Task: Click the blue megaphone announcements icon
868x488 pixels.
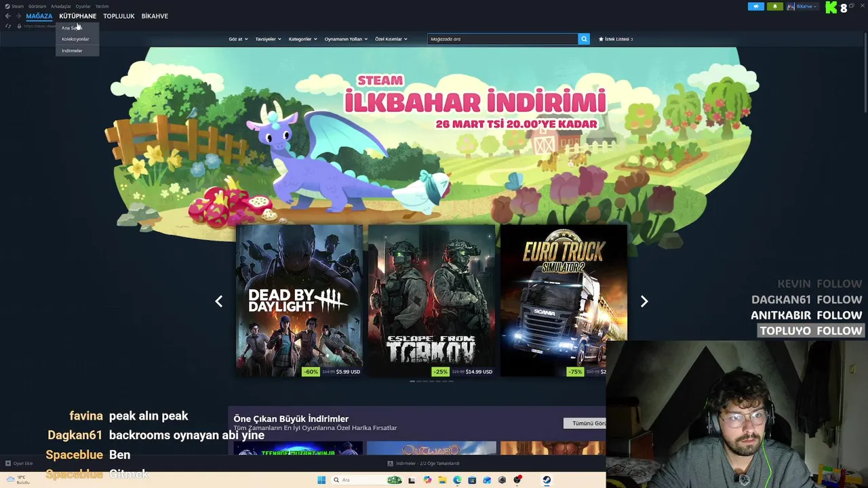Action: pyautogui.click(x=756, y=7)
